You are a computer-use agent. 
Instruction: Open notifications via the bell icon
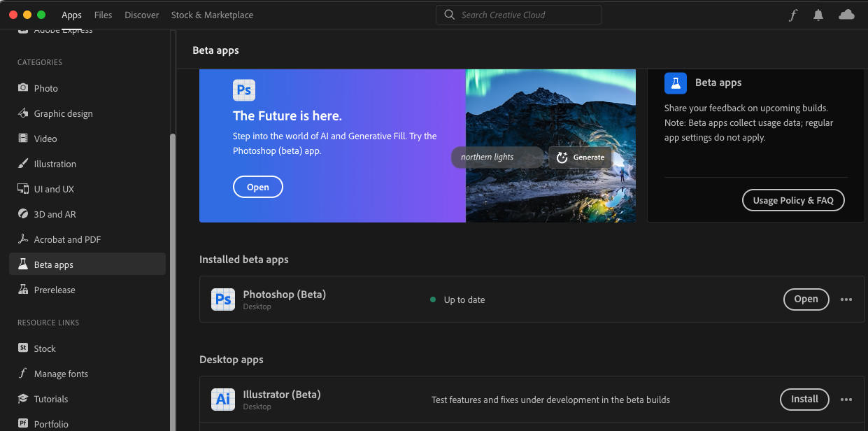(818, 14)
